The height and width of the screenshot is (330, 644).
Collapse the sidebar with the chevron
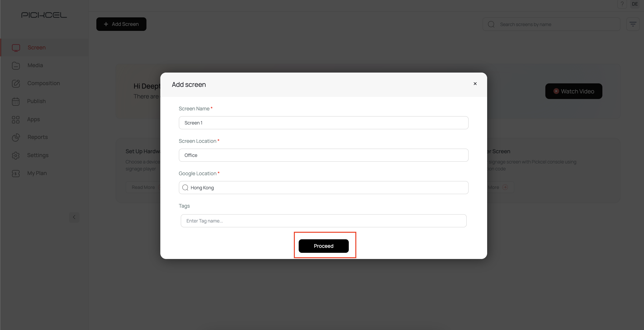click(74, 217)
